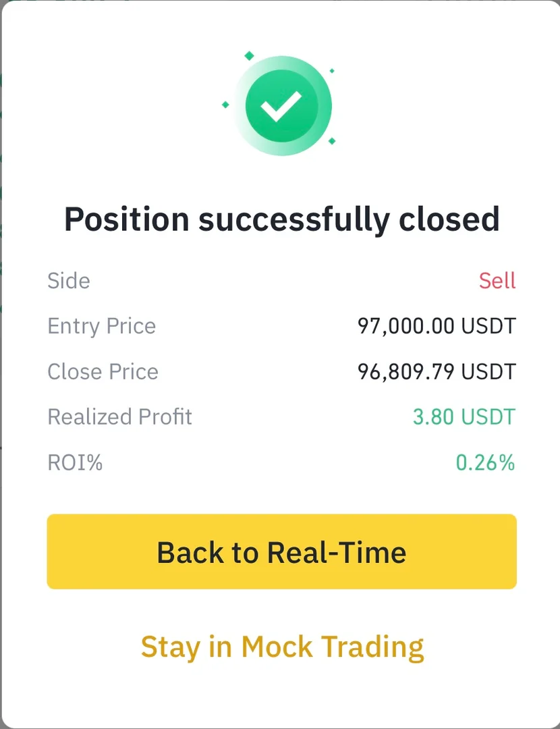
Task: Select the green 3.80 USDT profit value
Action: coord(464,416)
